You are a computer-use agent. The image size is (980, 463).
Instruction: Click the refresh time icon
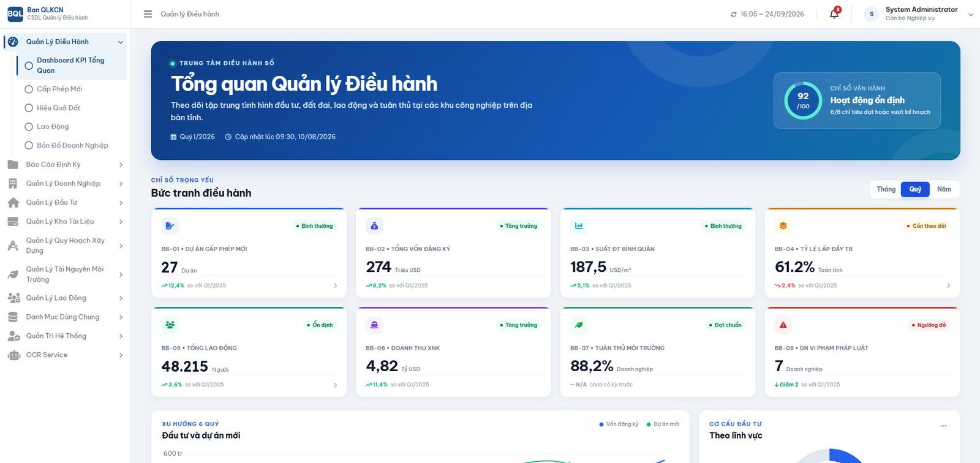click(733, 14)
